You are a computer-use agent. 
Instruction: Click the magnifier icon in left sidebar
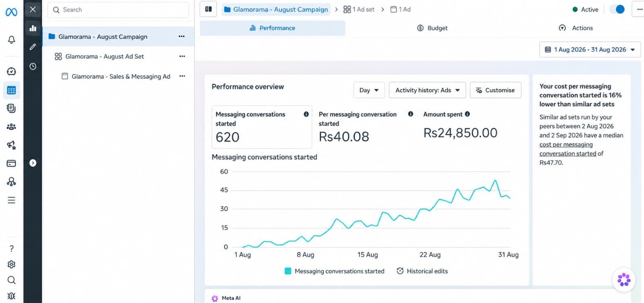pos(11,280)
